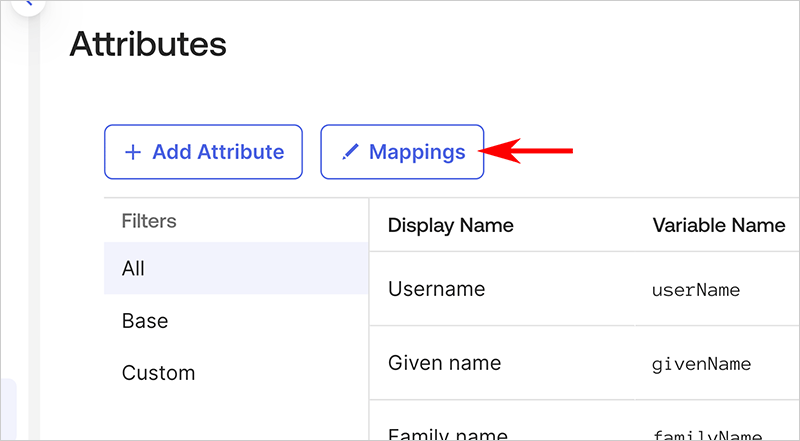Sort by the Variable Name column header
The width and height of the screenshot is (800, 441).
click(x=718, y=225)
